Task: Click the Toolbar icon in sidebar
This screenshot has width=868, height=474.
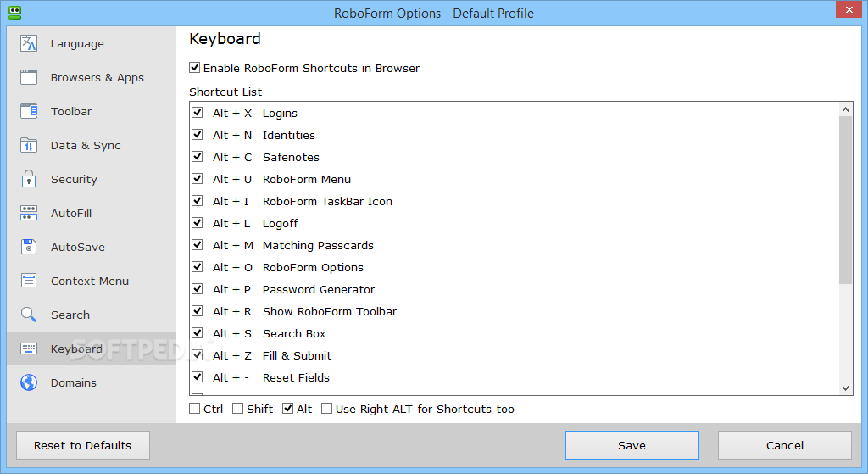Action: click(x=29, y=111)
